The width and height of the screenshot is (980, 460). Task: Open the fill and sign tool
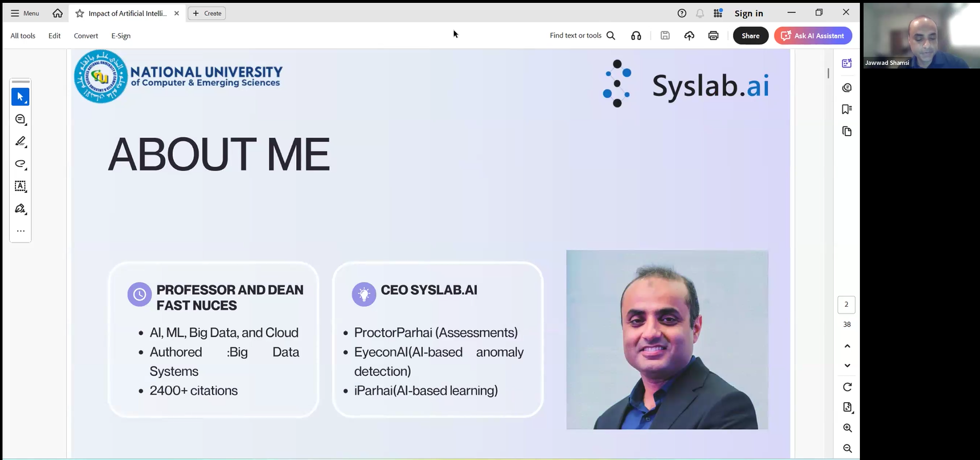click(20, 209)
